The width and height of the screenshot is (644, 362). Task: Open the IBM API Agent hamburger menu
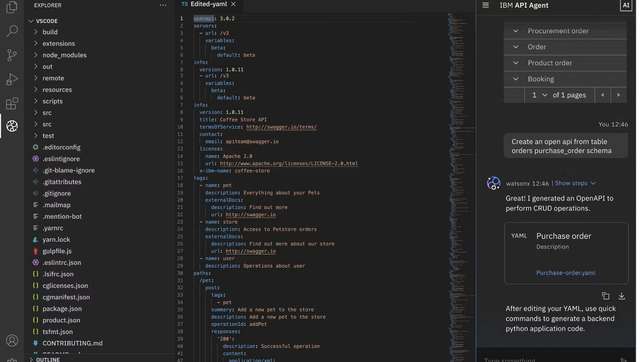click(x=485, y=5)
